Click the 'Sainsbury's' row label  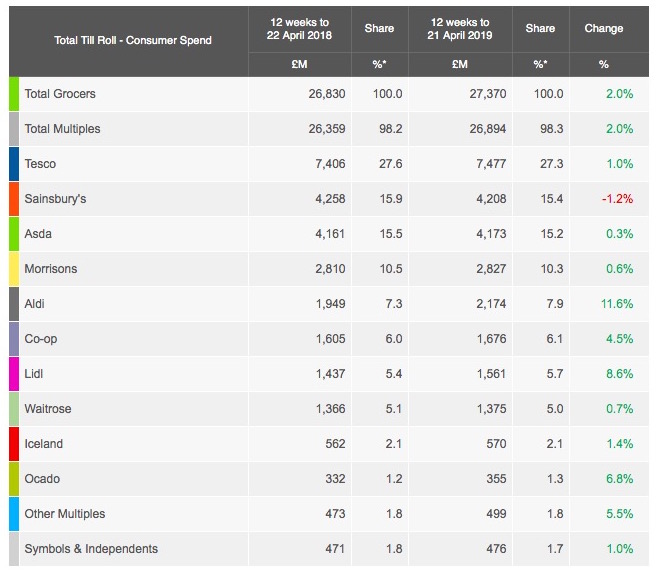tap(55, 199)
